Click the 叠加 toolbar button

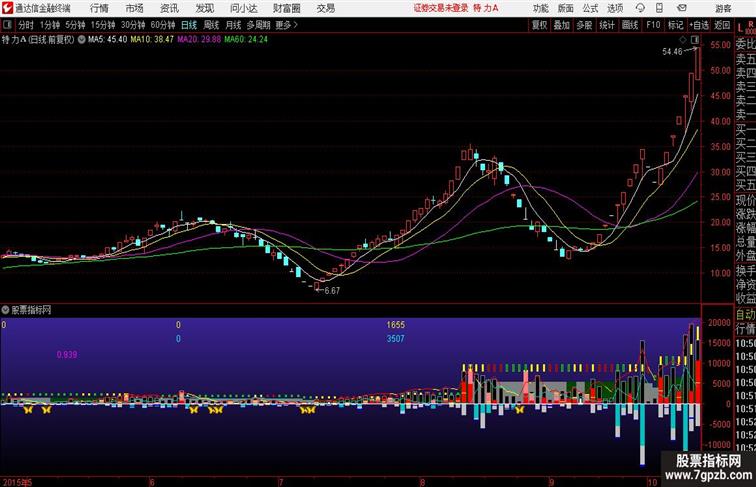[562, 25]
